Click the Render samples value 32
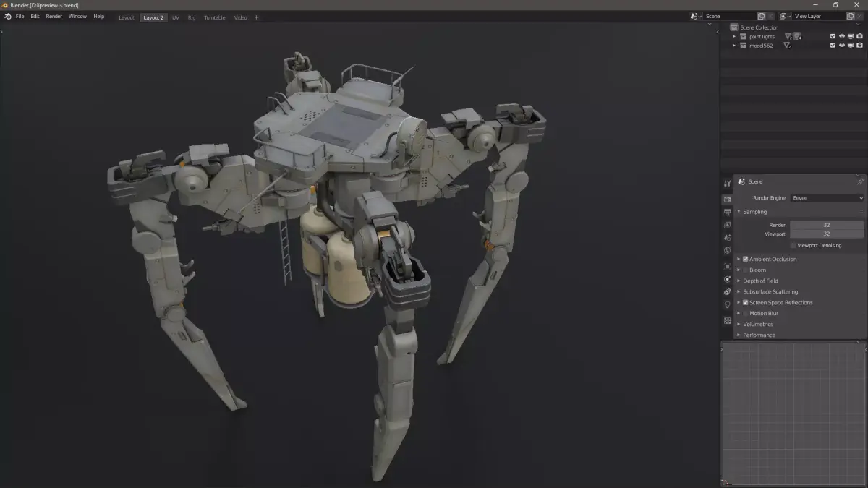Image resolution: width=868 pixels, height=488 pixels. [x=827, y=225]
